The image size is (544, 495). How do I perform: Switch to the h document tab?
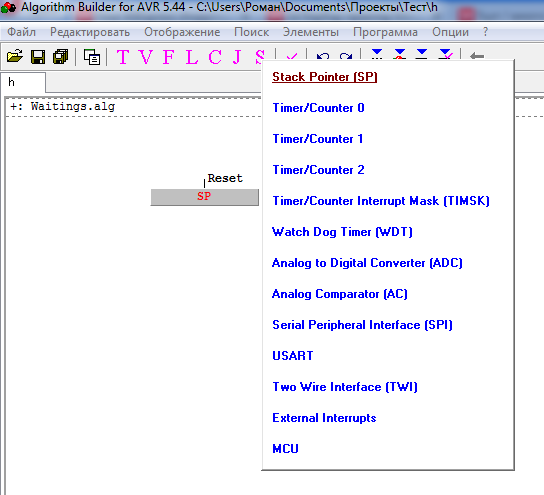pyautogui.click(x=23, y=83)
